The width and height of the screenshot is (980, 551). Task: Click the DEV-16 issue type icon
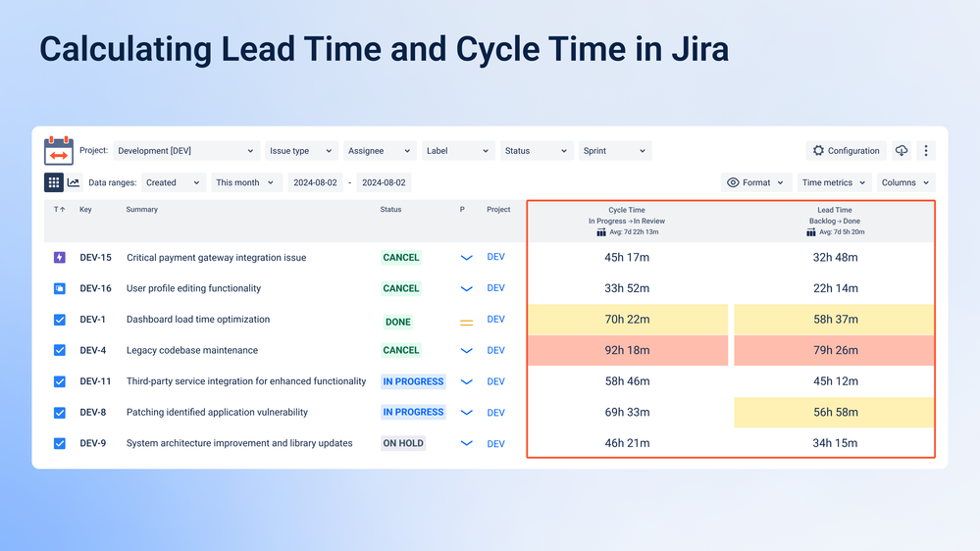pos(60,288)
